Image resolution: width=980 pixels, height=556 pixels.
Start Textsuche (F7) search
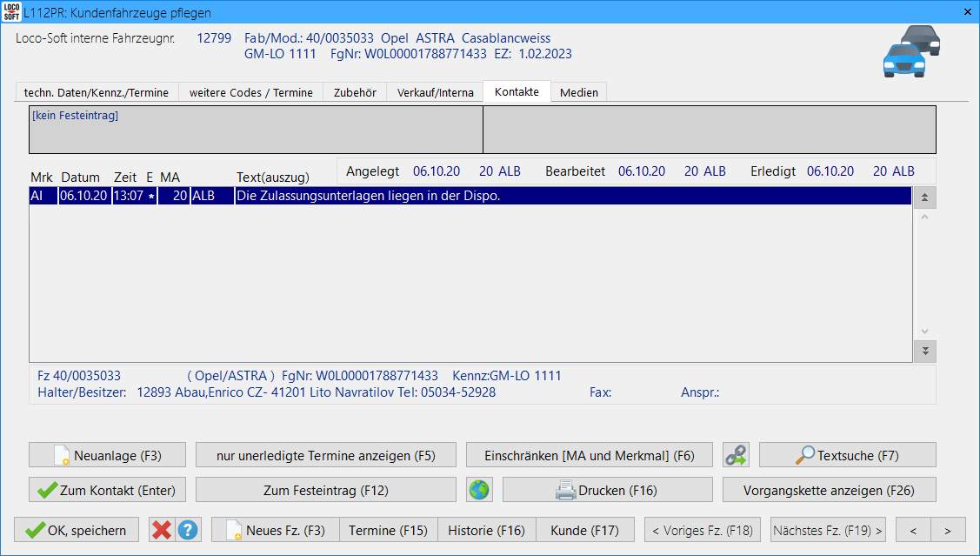coord(847,455)
